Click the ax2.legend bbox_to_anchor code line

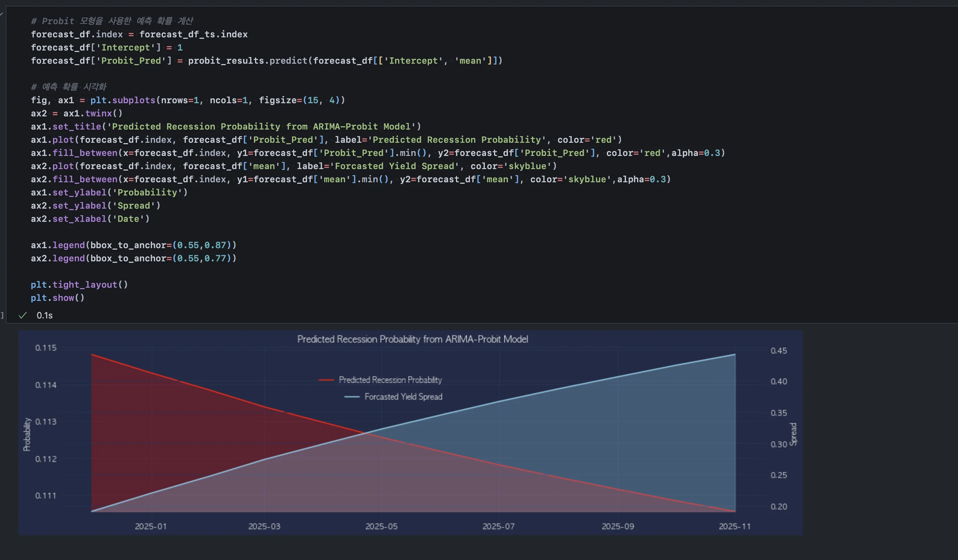(133, 258)
